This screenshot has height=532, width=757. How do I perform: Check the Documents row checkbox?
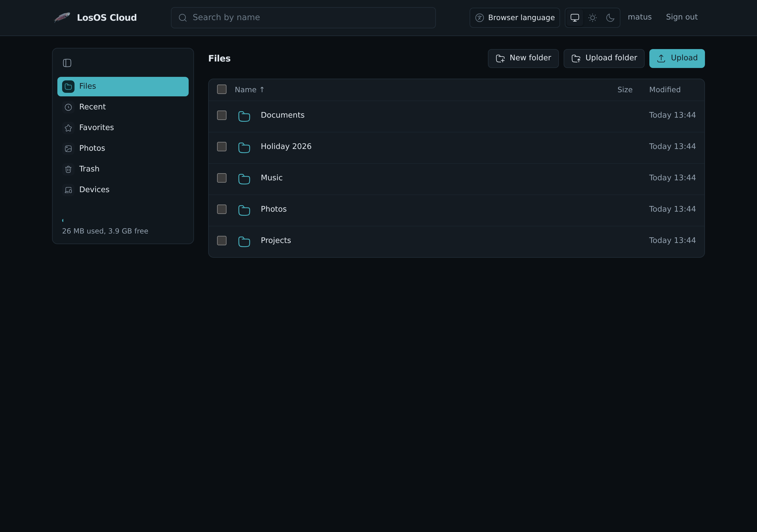[x=221, y=115]
